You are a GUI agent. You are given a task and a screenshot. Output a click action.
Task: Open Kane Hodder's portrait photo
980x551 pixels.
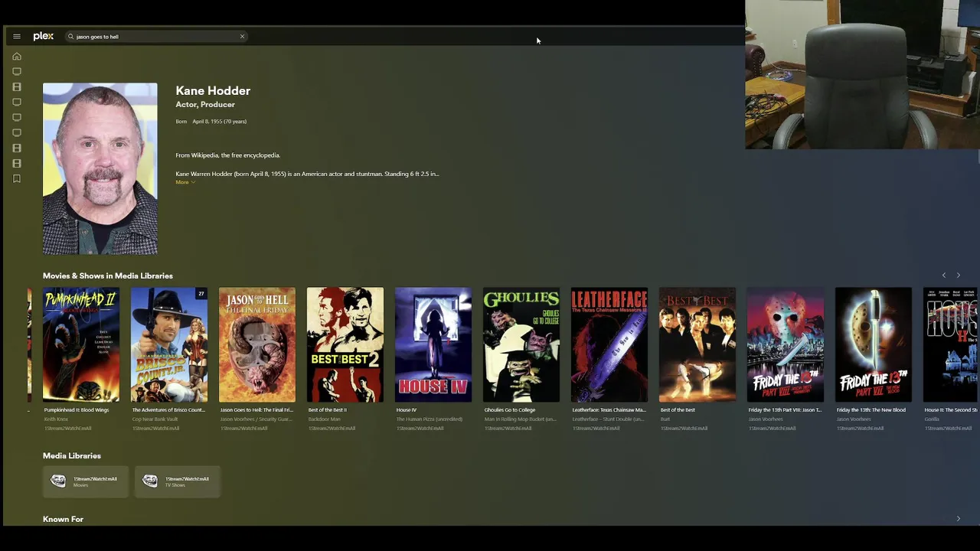coord(100,168)
